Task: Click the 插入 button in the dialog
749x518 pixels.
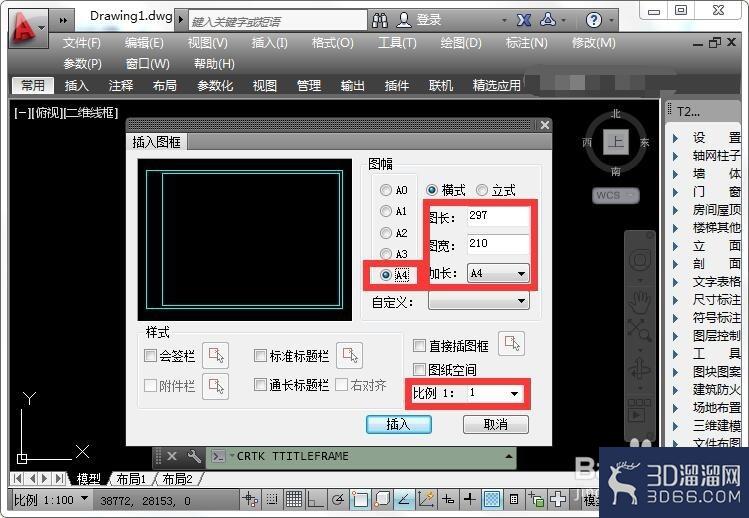Action: point(398,424)
